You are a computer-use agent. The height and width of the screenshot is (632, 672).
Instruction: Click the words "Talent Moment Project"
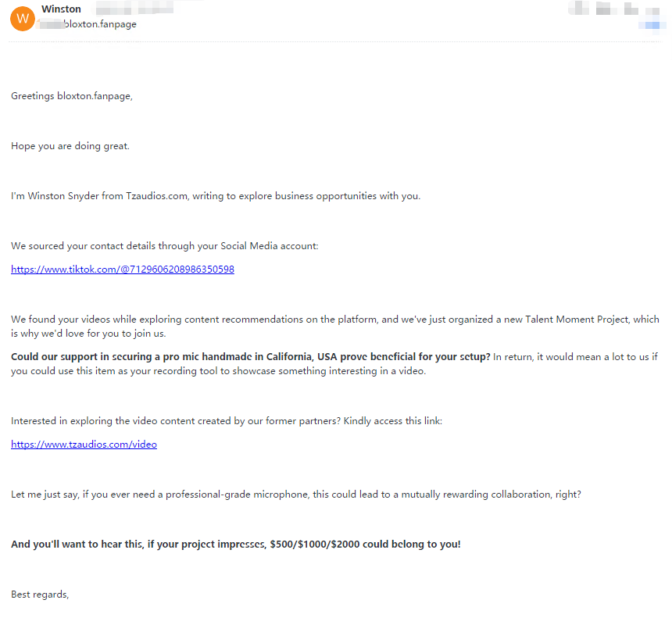577,320
